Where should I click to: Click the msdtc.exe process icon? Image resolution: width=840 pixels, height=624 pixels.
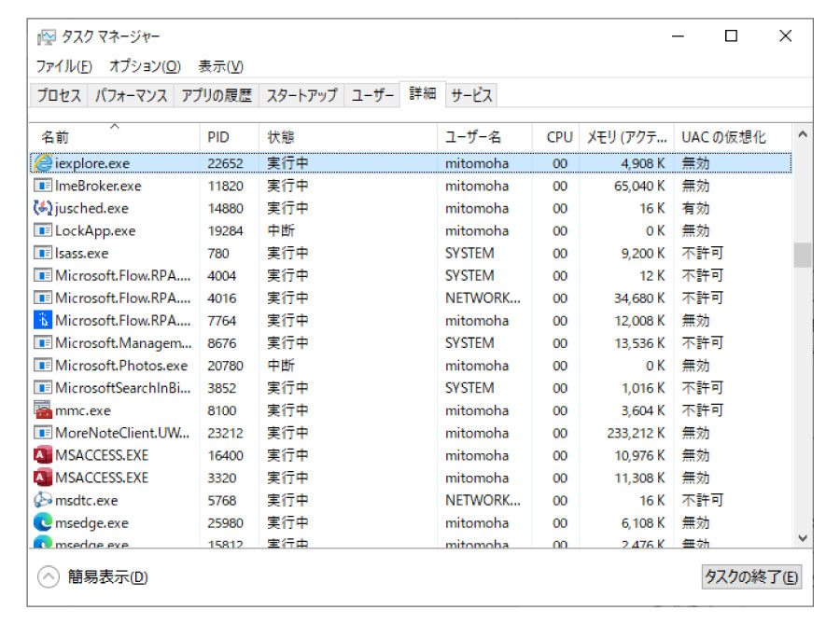[x=43, y=500]
